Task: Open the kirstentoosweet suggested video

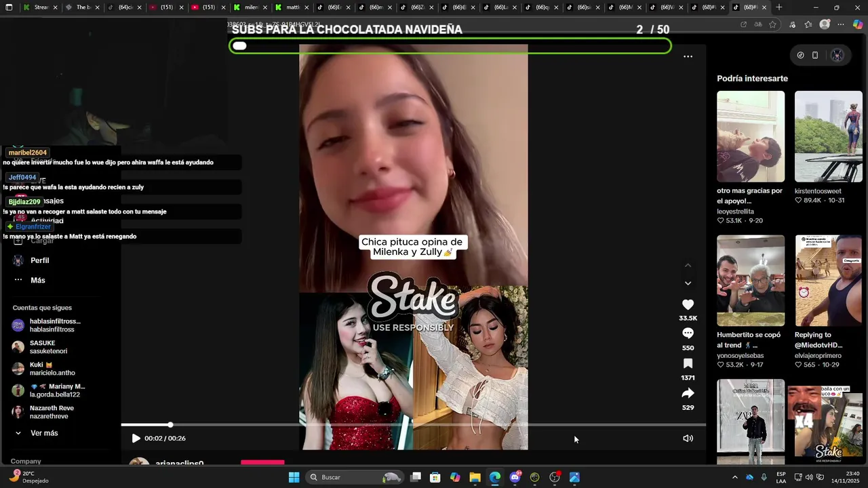Action: [829, 136]
